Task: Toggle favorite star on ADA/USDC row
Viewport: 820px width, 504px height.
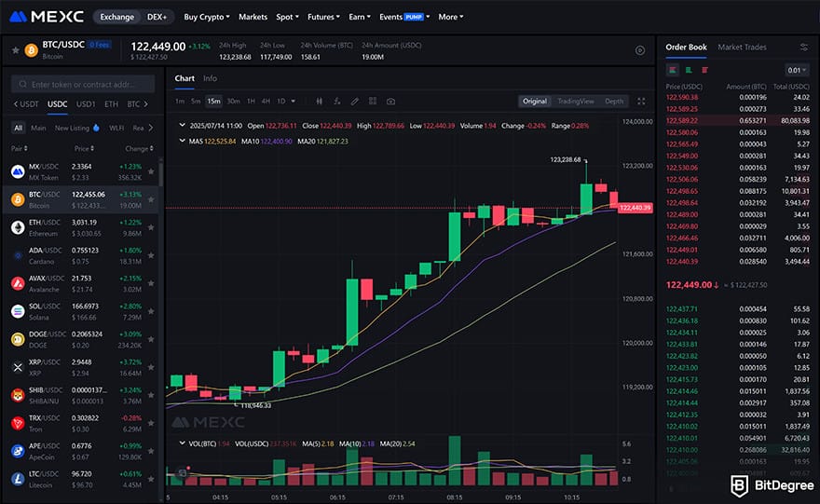Action: tap(151, 255)
